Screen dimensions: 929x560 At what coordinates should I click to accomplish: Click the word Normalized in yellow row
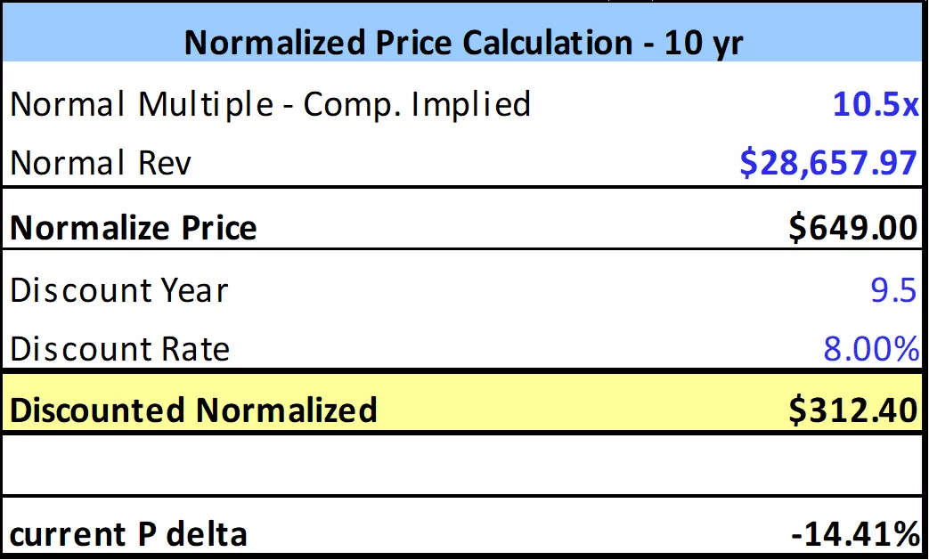coord(286,410)
